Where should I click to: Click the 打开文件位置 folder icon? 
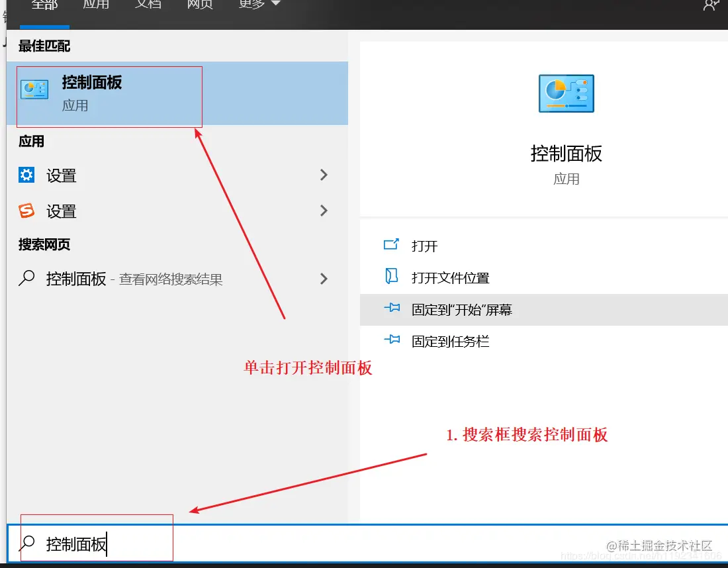(x=390, y=277)
